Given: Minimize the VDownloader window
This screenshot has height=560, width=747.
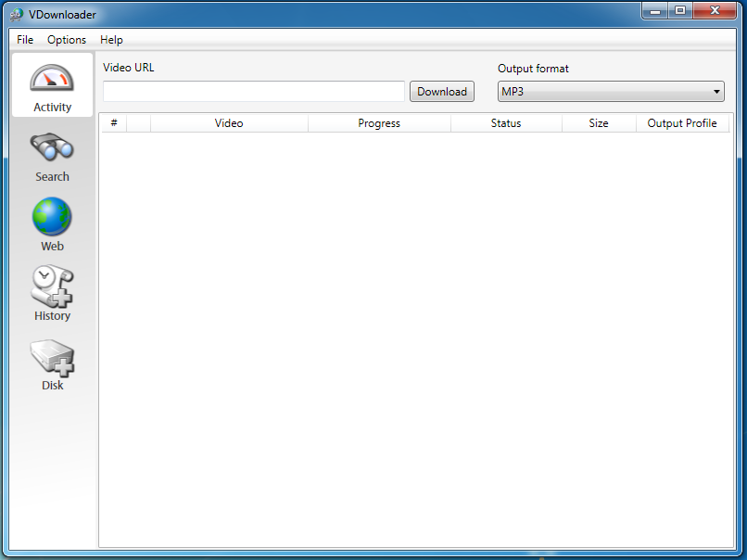Looking at the screenshot, I should click(x=655, y=10).
